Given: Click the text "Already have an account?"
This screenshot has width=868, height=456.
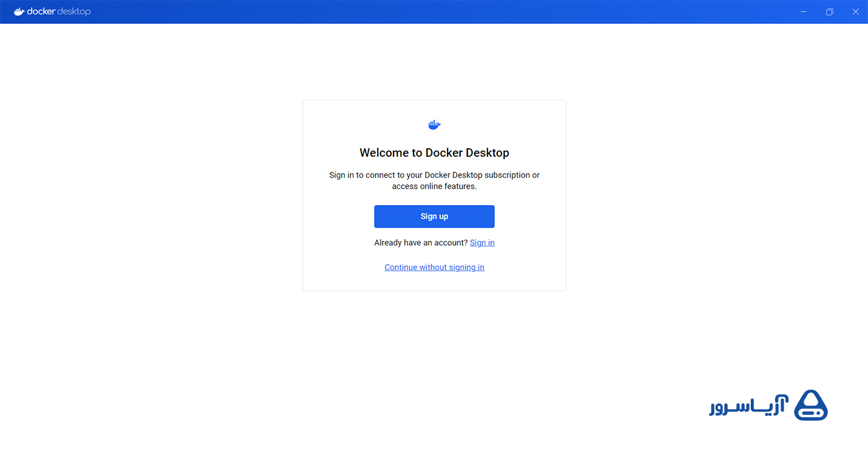Looking at the screenshot, I should point(421,243).
